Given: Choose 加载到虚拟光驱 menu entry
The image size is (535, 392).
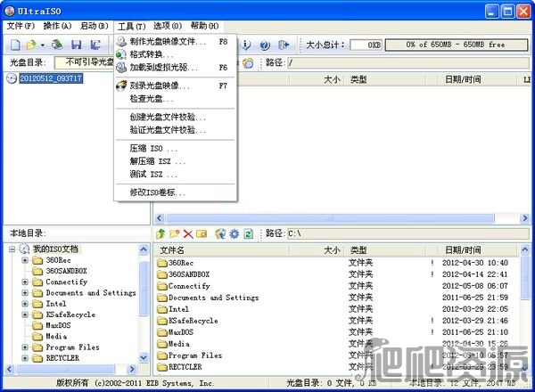Looking at the screenshot, I should [176, 68].
